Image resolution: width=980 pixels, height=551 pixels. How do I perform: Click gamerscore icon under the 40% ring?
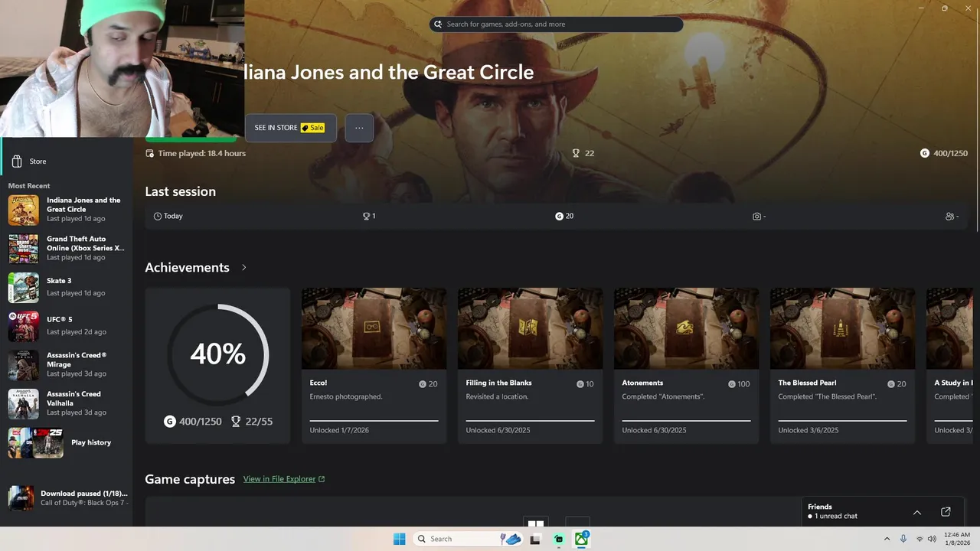pos(170,422)
